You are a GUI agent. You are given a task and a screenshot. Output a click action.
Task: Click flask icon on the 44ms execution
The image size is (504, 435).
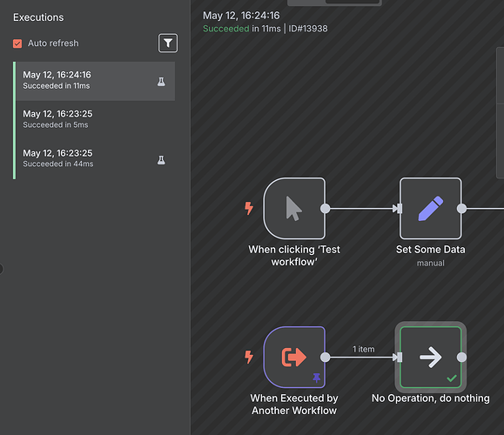pyautogui.click(x=161, y=160)
